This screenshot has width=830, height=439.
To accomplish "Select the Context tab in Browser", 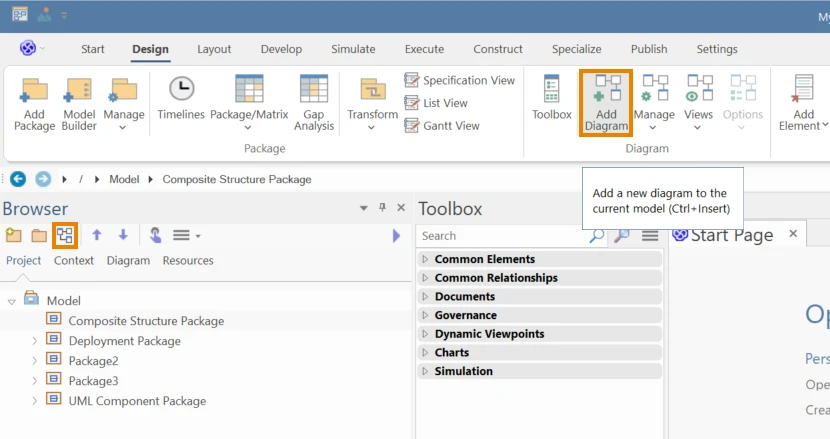I will pos(74,261).
